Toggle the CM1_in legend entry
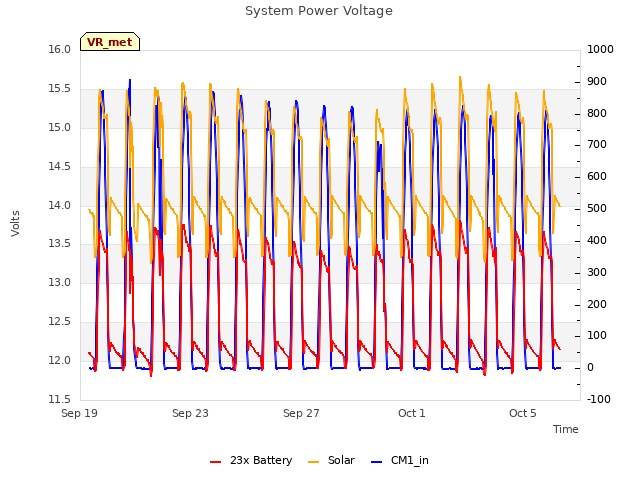 coord(400,460)
